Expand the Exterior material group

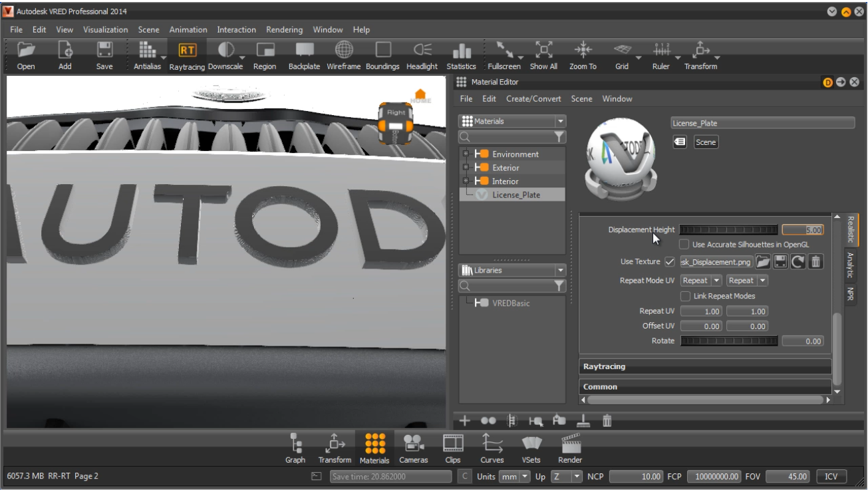click(x=466, y=168)
